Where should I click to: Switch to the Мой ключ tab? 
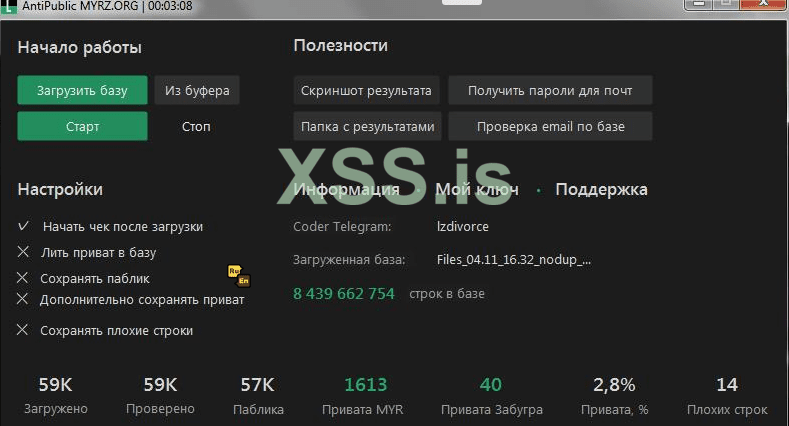click(x=477, y=190)
